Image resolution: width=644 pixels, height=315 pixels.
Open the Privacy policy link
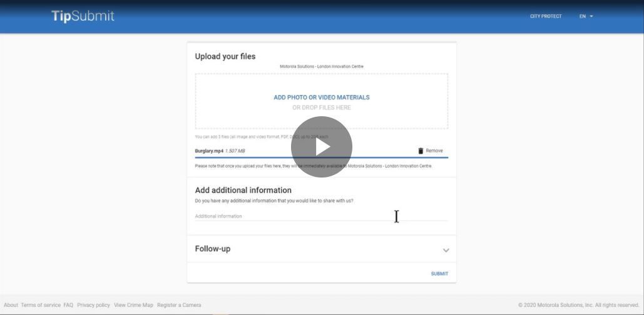[x=93, y=305]
